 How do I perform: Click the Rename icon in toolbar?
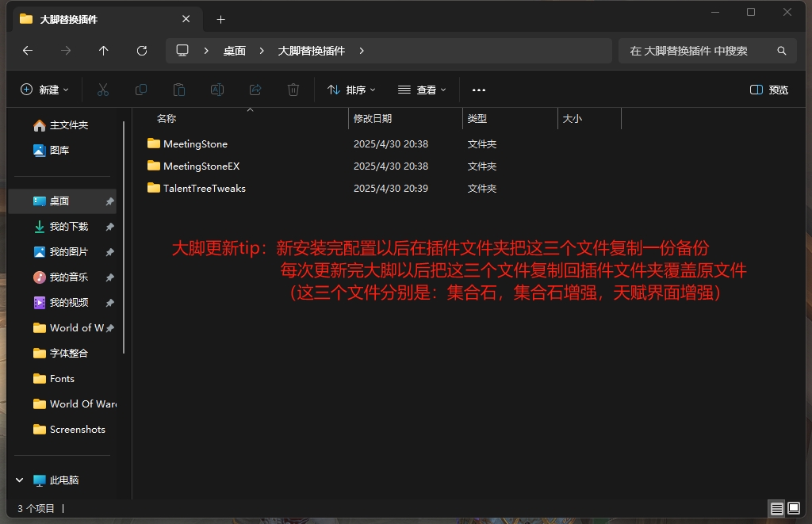(216, 90)
